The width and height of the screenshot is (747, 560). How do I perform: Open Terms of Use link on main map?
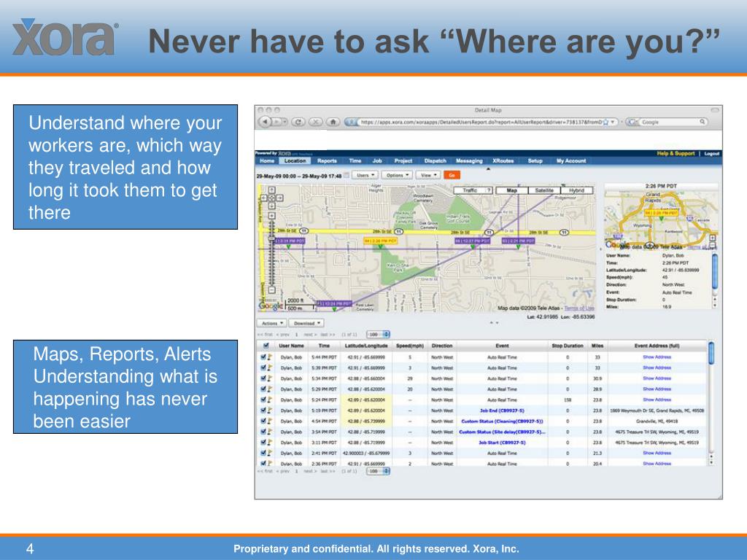click(579, 308)
